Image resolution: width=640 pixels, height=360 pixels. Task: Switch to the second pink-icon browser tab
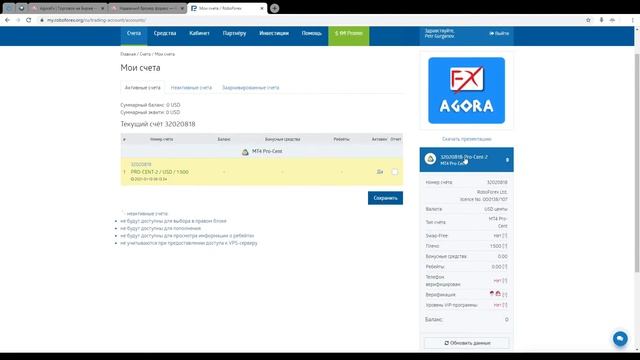point(147,8)
